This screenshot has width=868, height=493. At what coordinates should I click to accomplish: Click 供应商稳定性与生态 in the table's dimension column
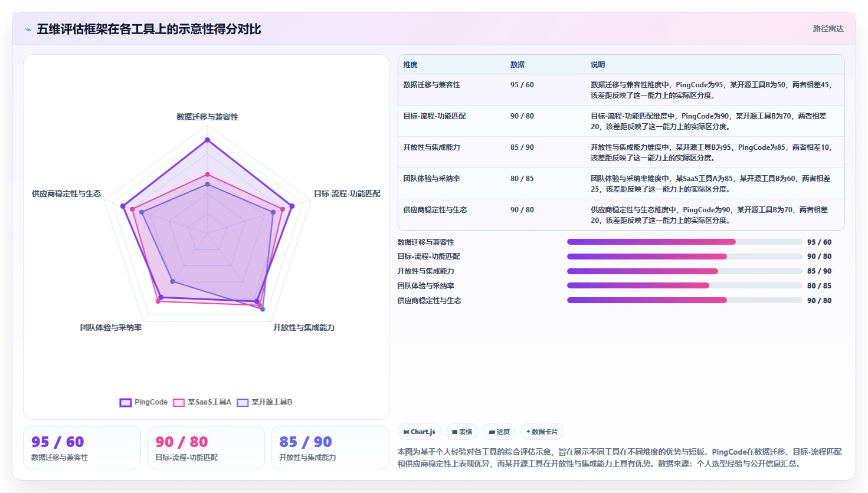[x=435, y=210]
